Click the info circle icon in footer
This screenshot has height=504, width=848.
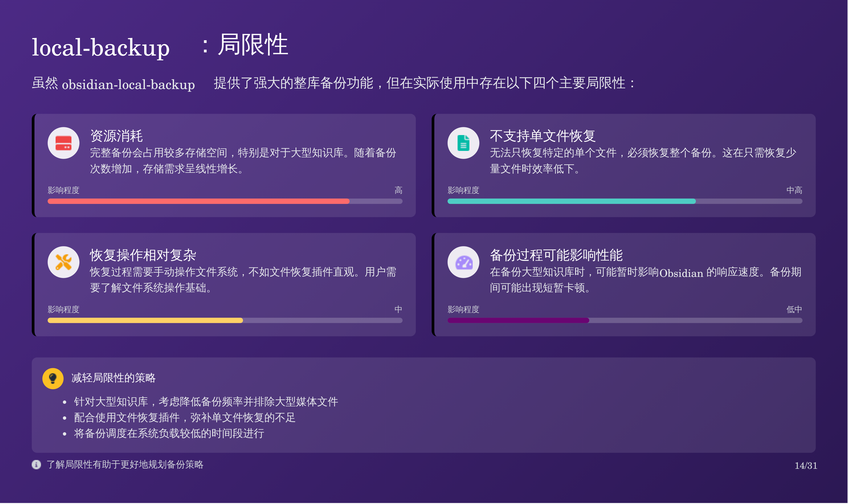pyautogui.click(x=36, y=465)
